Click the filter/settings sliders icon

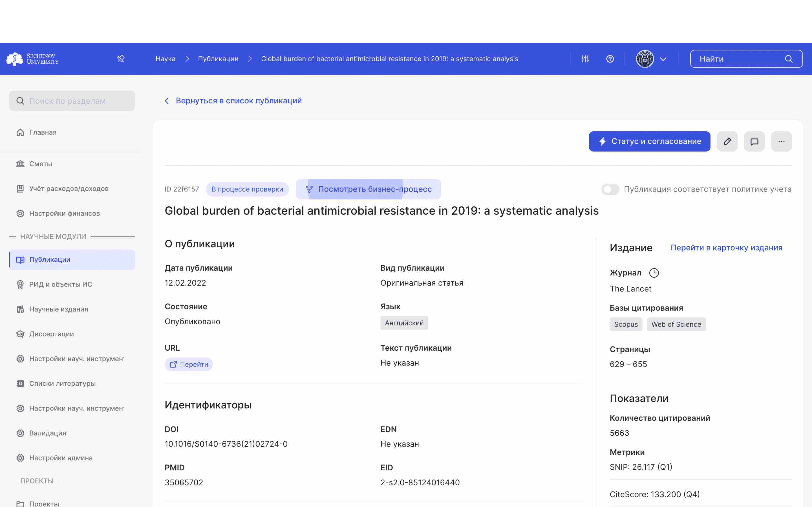coord(584,58)
